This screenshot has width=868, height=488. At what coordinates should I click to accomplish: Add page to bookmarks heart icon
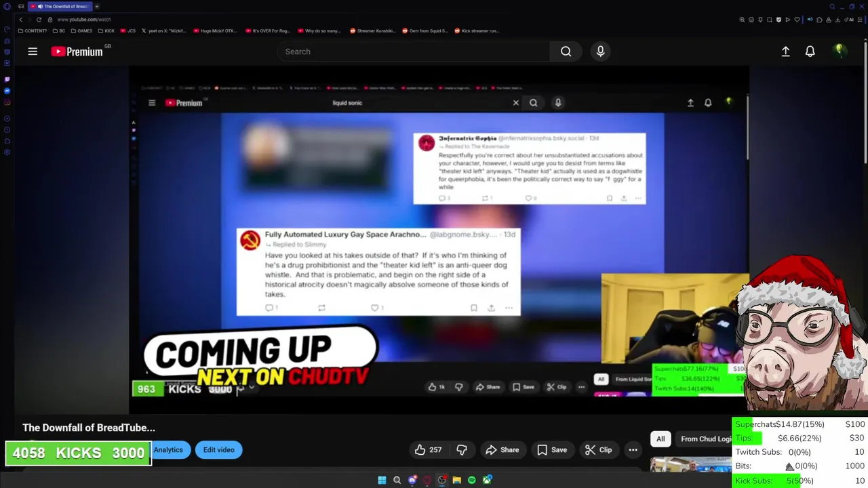coord(797,20)
